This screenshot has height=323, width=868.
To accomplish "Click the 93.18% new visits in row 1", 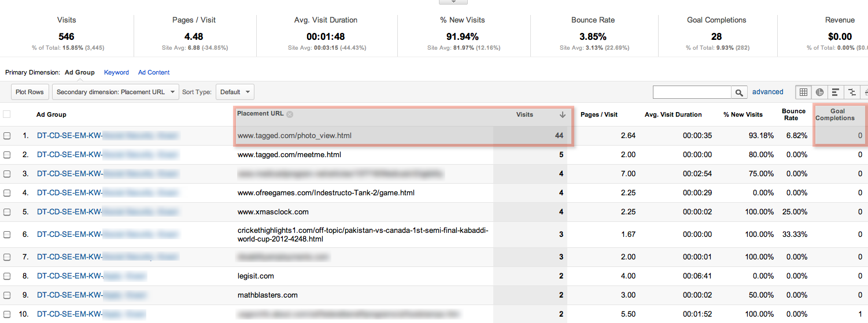I will click(762, 136).
